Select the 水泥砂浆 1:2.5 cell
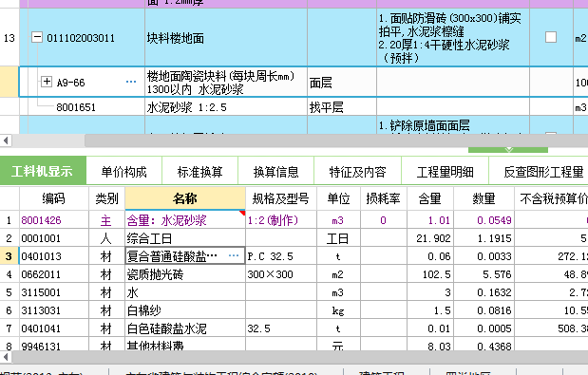This screenshot has width=588, height=375. coord(226,107)
